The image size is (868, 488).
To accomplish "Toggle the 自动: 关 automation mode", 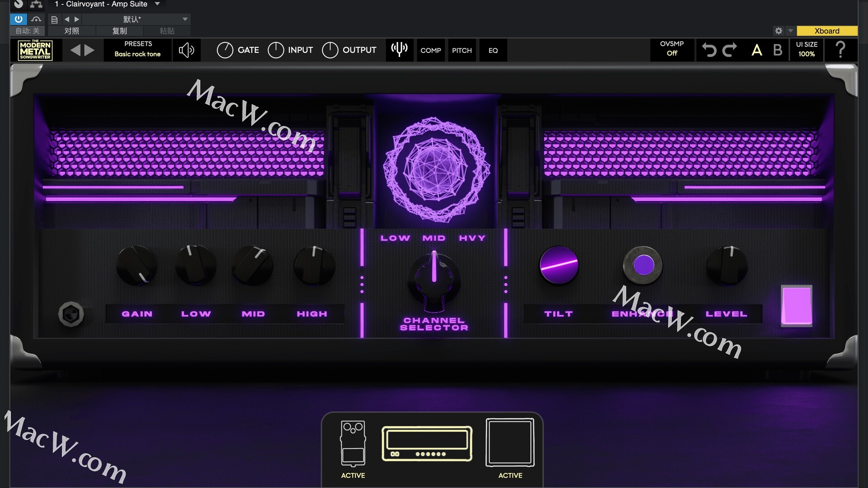I will click(28, 31).
